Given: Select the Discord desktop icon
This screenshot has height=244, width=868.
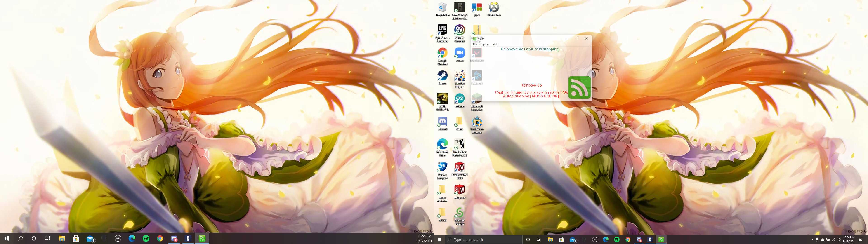Looking at the screenshot, I should coord(442,123).
